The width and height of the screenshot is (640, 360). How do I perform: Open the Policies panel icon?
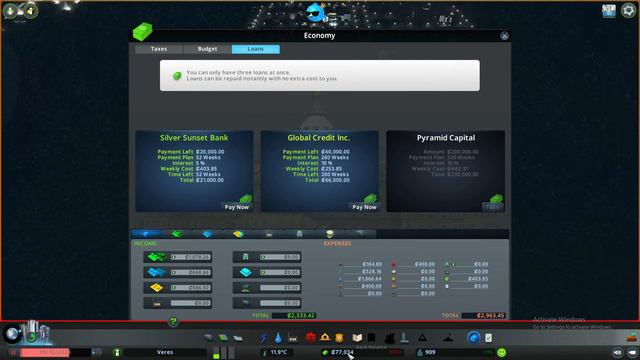tap(489, 338)
